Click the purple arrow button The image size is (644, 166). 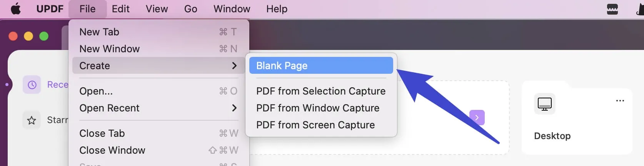click(477, 118)
